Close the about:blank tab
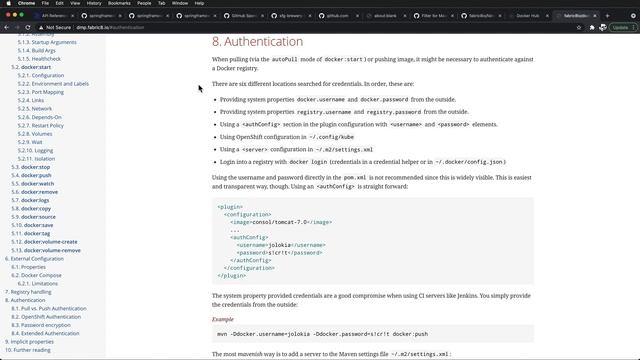Viewport: 640px width, 360px height. click(x=405, y=16)
